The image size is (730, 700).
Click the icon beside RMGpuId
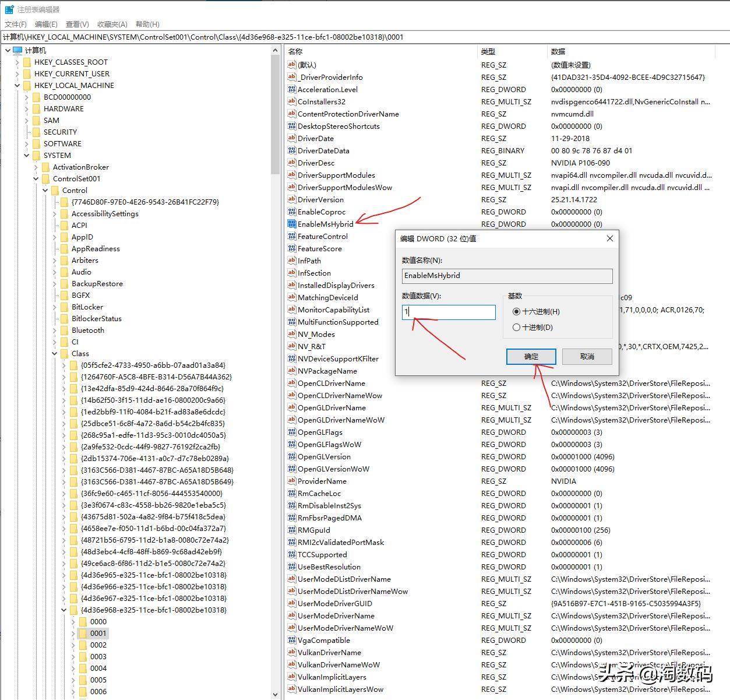pyautogui.click(x=292, y=530)
